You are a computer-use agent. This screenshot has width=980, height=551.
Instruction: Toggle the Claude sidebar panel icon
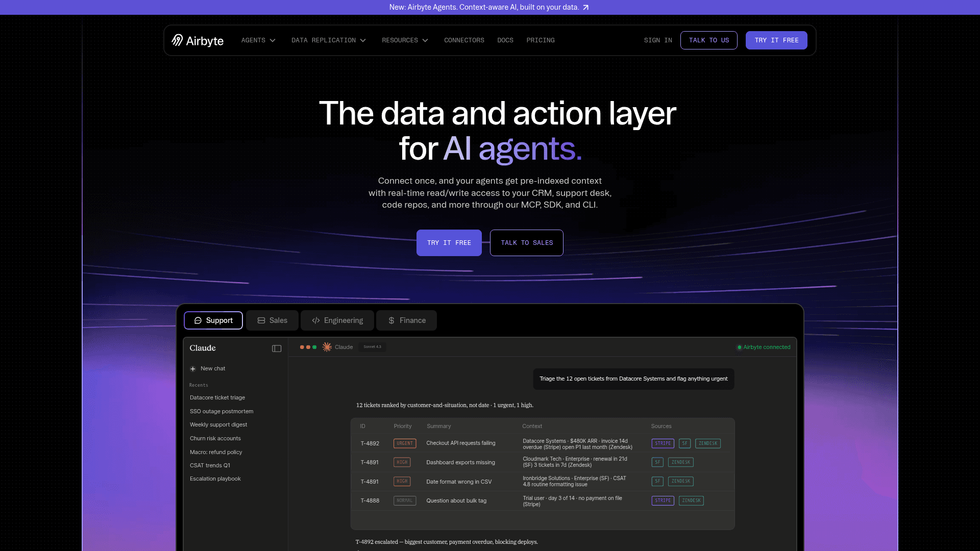point(277,348)
